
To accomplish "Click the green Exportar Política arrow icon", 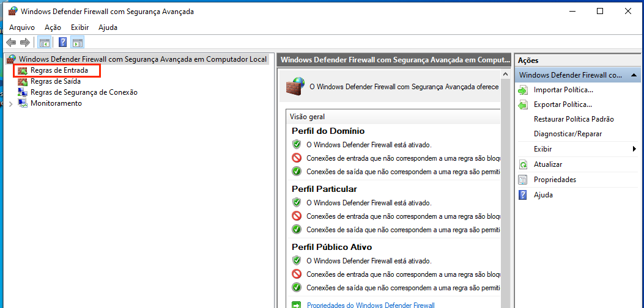I will [x=523, y=105].
